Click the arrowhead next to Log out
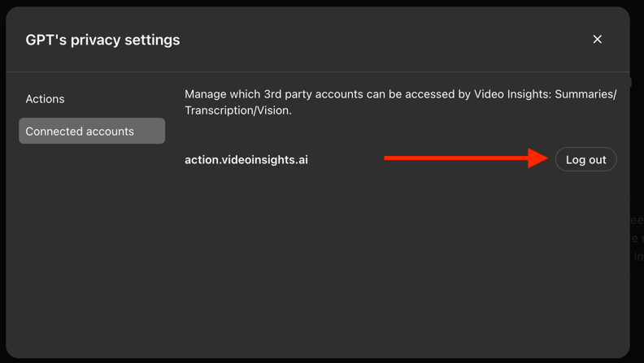The width and height of the screenshot is (644, 363). (x=538, y=158)
